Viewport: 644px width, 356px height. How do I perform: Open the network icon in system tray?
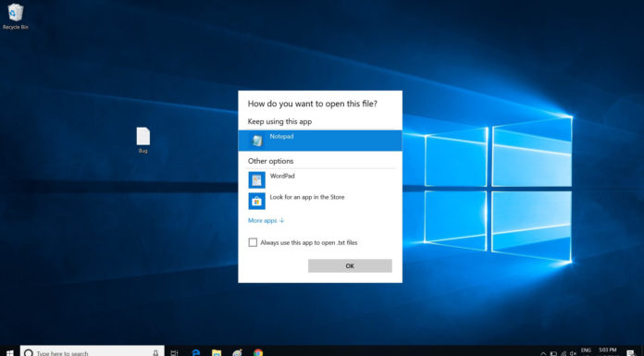[x=563, y=353]
